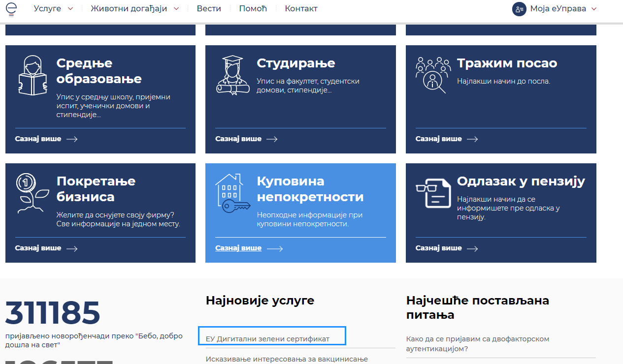Screen dimensions: 623x364
Task: Open the Помоћ menu item
Action: tap(253, 9)
